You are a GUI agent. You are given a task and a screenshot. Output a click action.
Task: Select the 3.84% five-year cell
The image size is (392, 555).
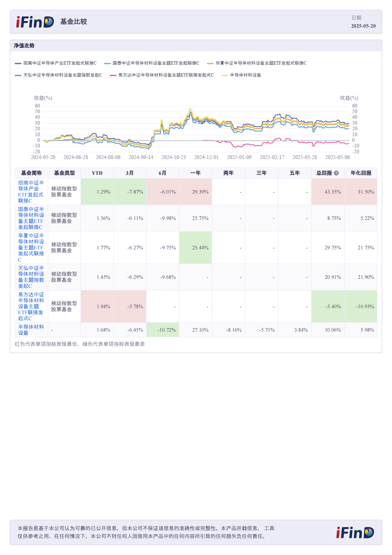tap(295, 330)
